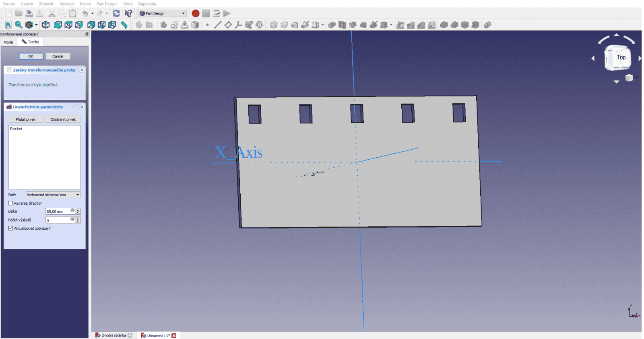Select the measure distance ruler icon
The width and height of the screenshot is (644, 339).
pos(124,25)
